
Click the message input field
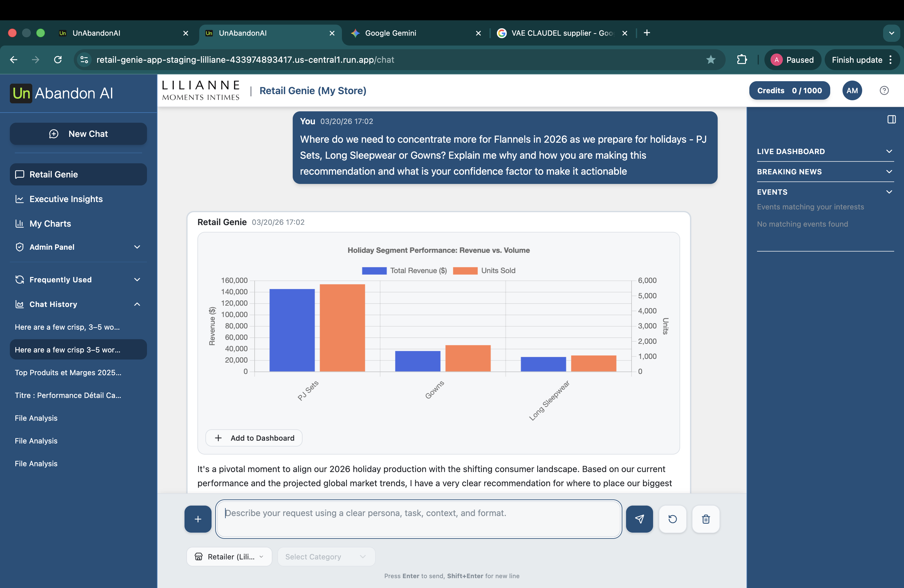(418, 519)
